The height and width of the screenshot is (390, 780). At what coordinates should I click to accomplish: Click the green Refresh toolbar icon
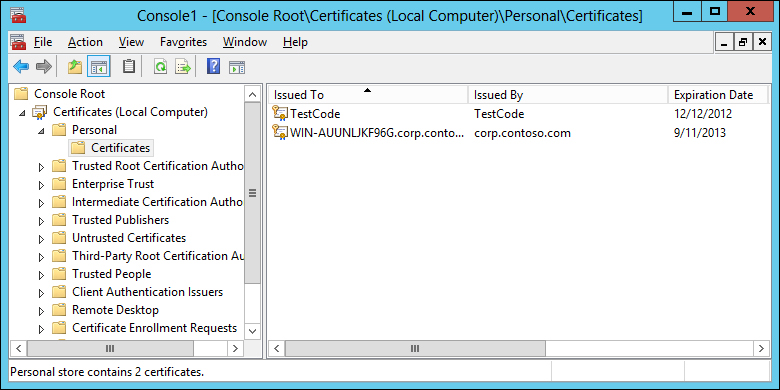click(x=160, y=66)
